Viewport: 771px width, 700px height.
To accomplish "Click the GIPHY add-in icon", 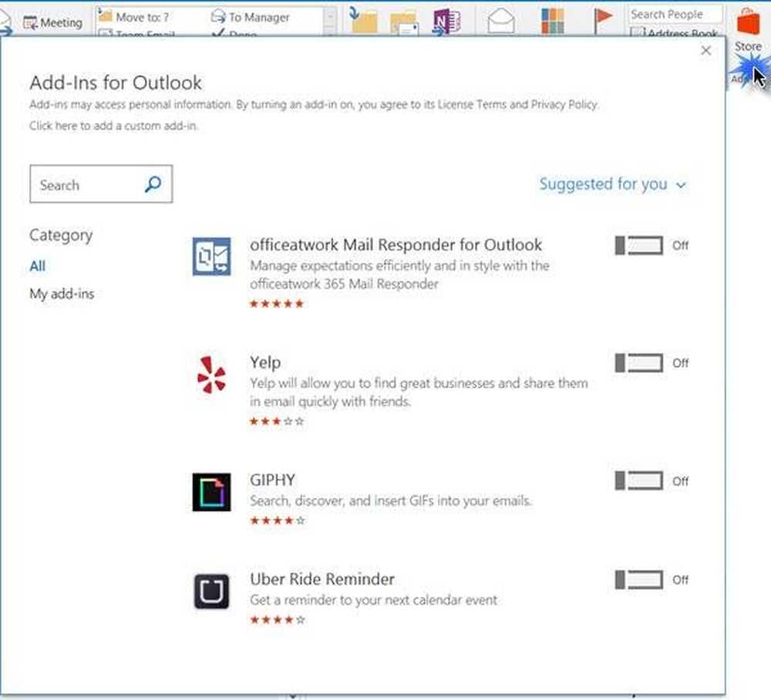I will tap(211, 492).
